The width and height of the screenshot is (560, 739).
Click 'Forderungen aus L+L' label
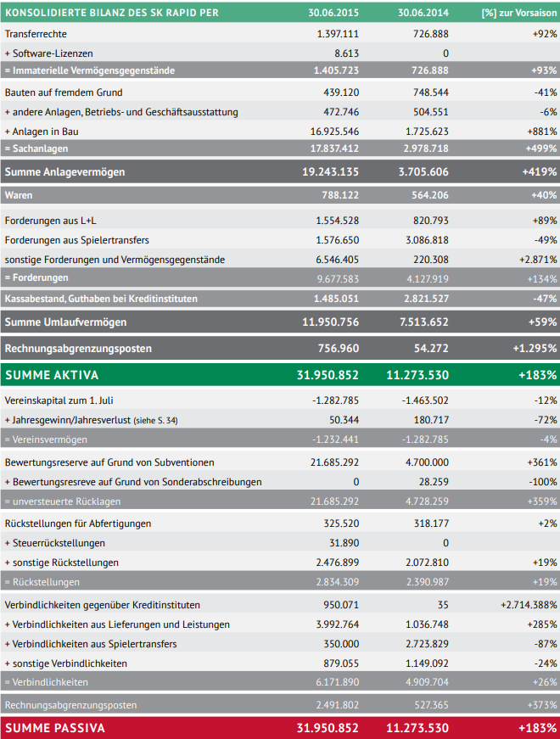point(51,221)
